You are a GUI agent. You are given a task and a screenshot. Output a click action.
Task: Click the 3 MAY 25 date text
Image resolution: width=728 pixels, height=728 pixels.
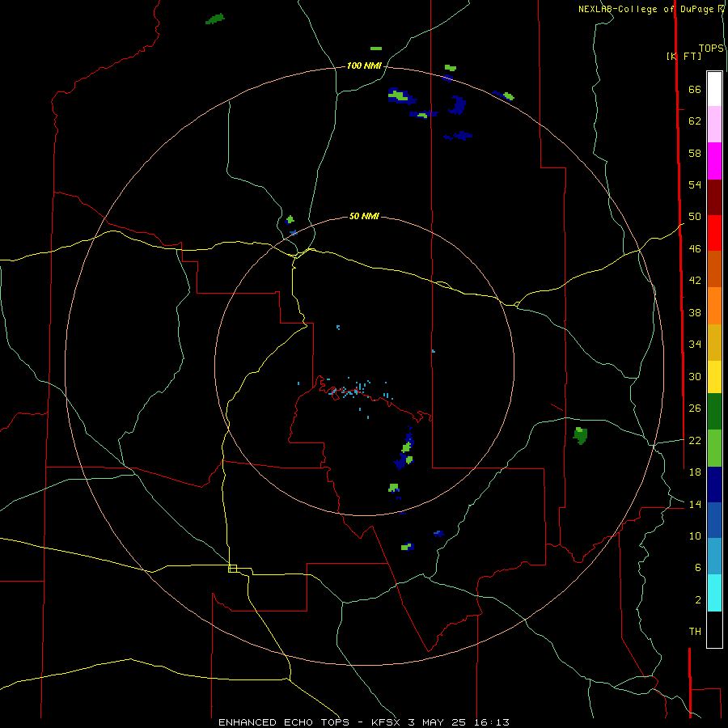click(438, 722)
